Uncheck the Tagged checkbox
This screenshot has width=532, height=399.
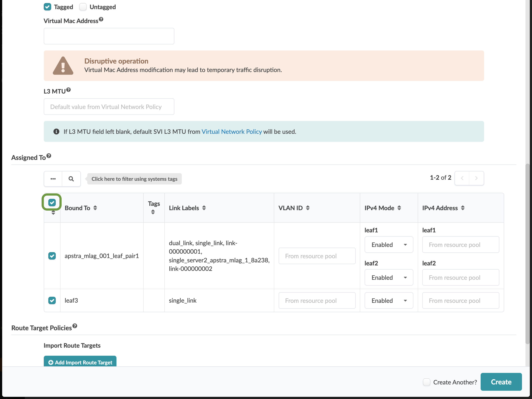click(x=47, y=7)
